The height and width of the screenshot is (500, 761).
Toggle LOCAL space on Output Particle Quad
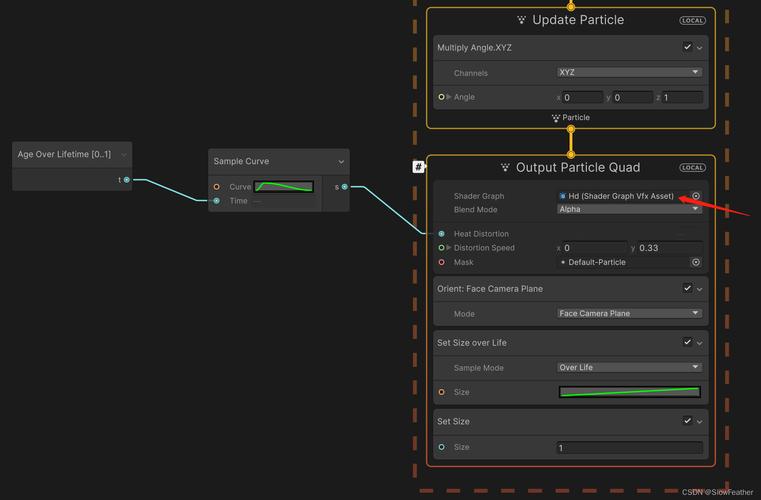point(692,167)
